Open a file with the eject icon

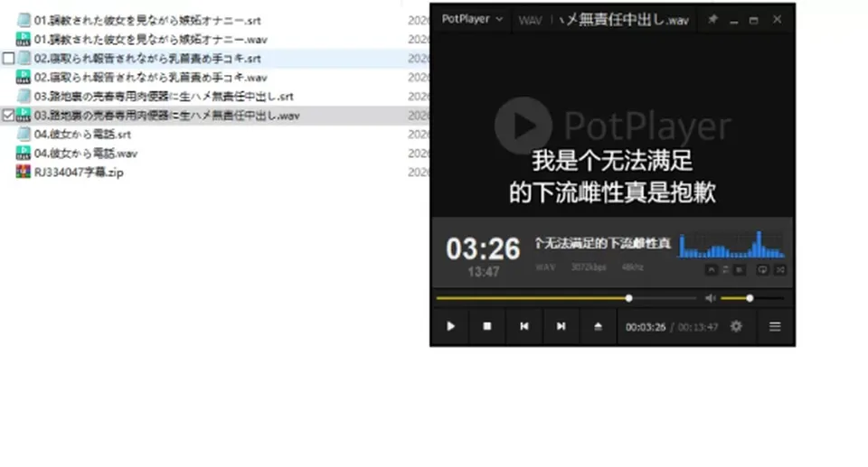[x=598, y=326]
